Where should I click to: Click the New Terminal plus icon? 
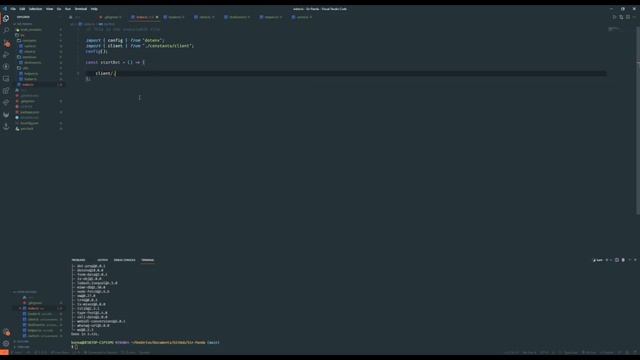pyautogui.click(x=607, y=260)
